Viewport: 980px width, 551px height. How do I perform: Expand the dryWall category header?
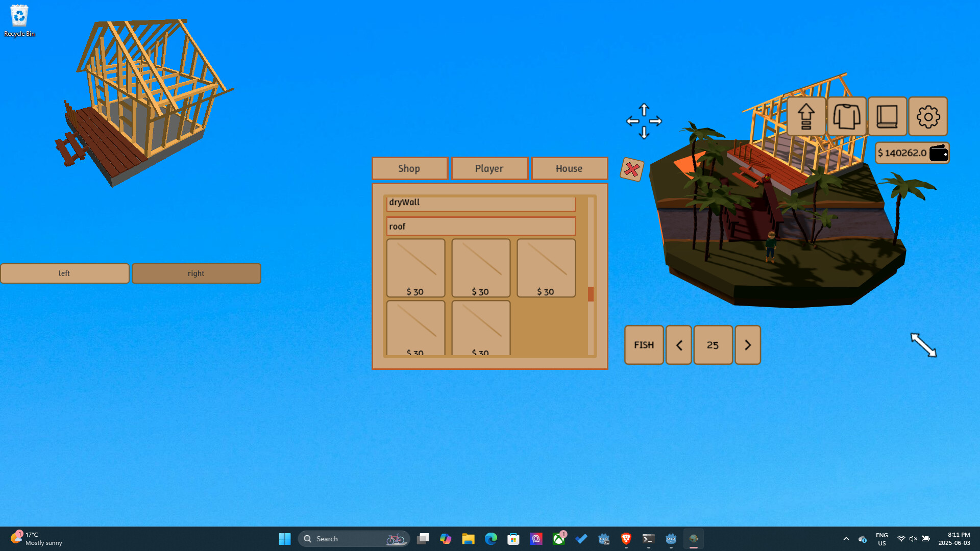pyautogui.click(x=480, y=203)
